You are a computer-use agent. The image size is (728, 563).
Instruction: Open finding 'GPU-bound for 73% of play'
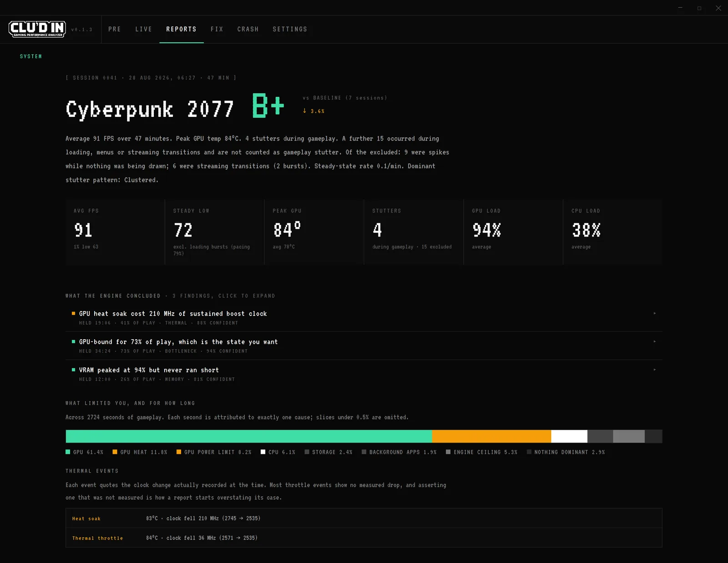click(364, 346)
